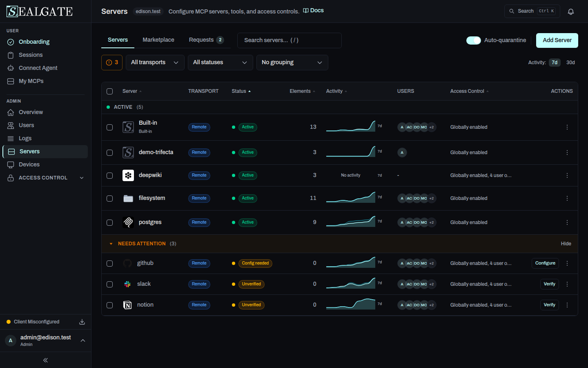Image resolution: width=588 pixels, height=368 pixels.
Task: Select the slack checkbox
Action: coord(110,284)
